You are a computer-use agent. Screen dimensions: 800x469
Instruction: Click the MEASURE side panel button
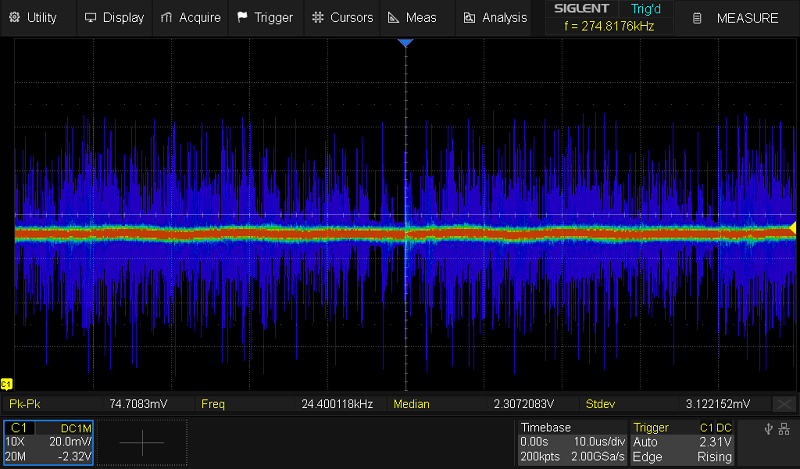click(x=737, y=18)
